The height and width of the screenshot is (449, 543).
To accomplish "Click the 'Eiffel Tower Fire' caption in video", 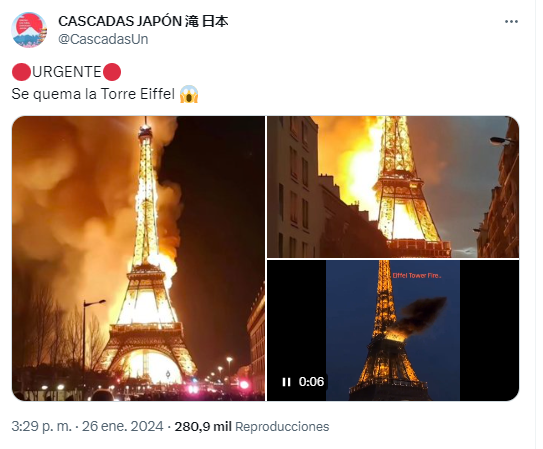I will coord(417,276).
